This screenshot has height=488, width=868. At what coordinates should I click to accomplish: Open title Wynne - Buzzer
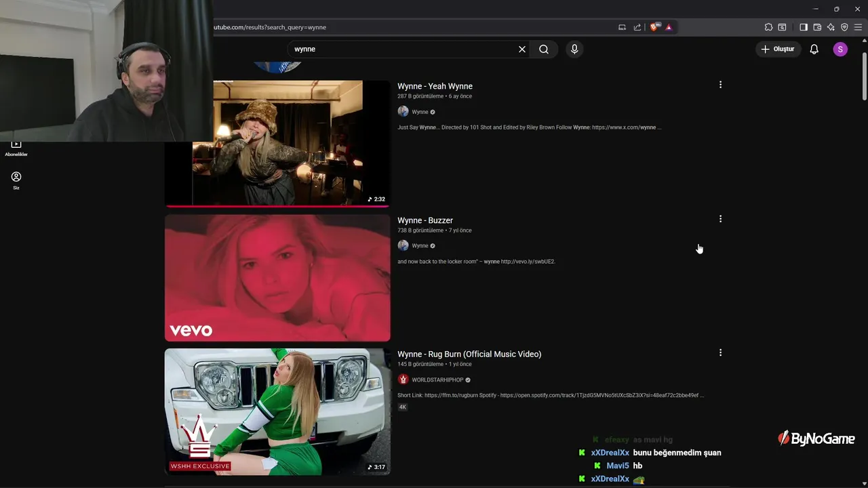425,220
